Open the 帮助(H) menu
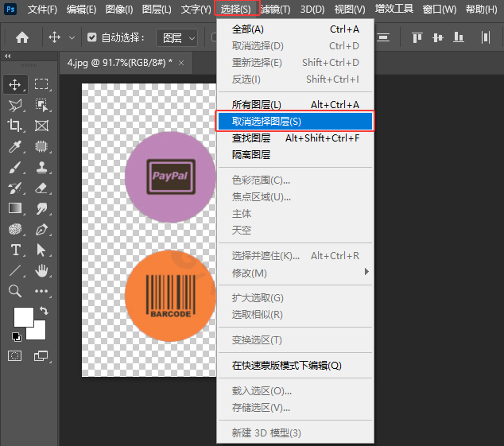Screen dimensions: 504x446 point(481,10)
